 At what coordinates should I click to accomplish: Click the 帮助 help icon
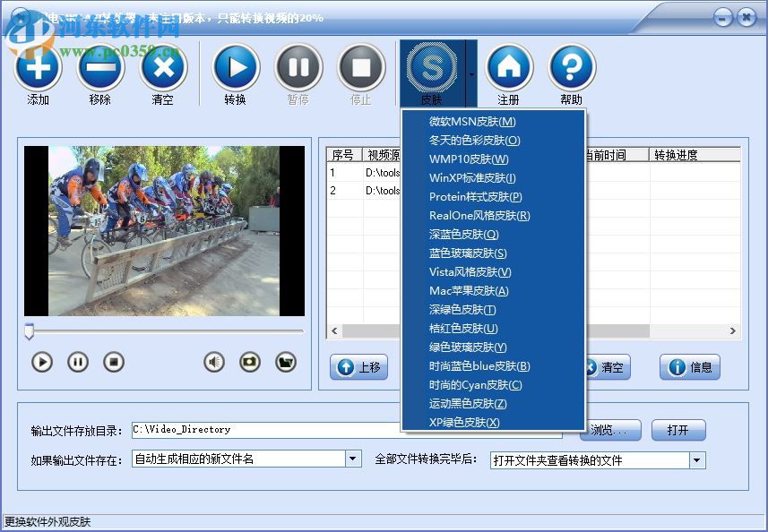coord(571,67)
